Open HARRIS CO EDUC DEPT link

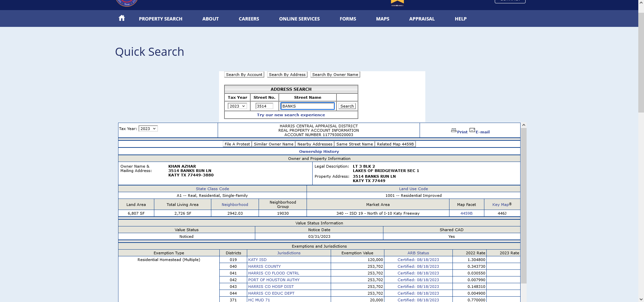271,293
